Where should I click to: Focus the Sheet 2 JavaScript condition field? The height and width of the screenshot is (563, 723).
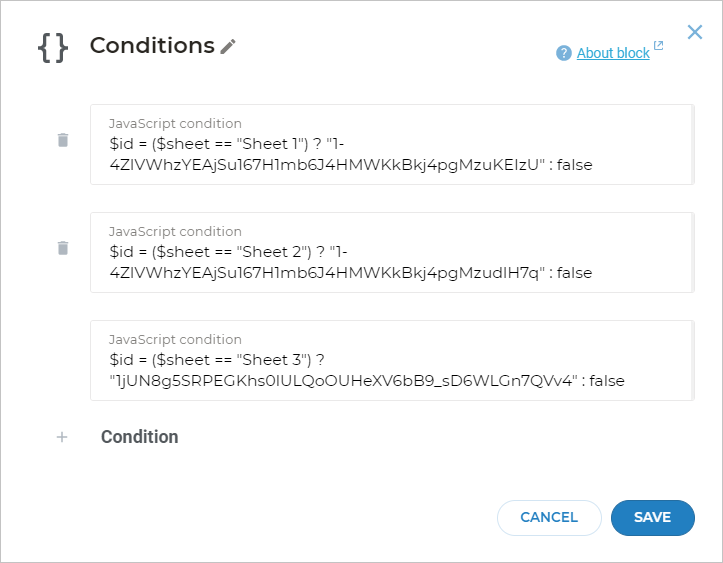390,262
